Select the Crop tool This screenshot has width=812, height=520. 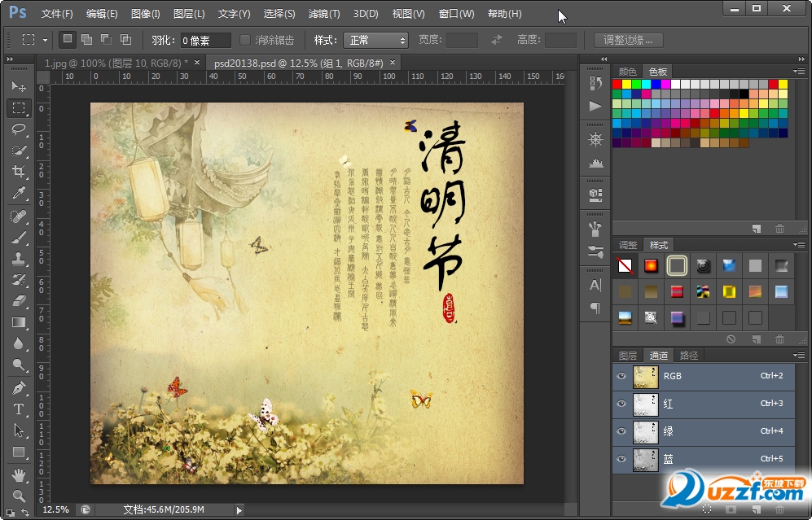19,171
